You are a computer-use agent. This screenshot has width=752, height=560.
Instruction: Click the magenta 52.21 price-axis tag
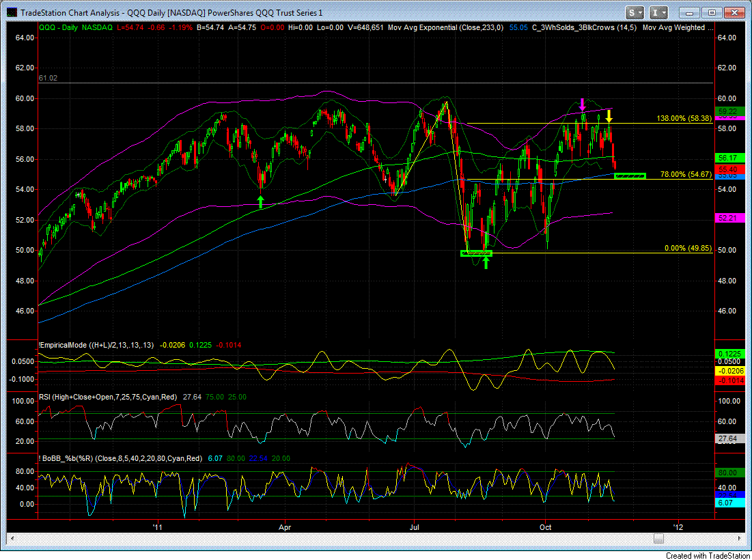tap(730, 218)
